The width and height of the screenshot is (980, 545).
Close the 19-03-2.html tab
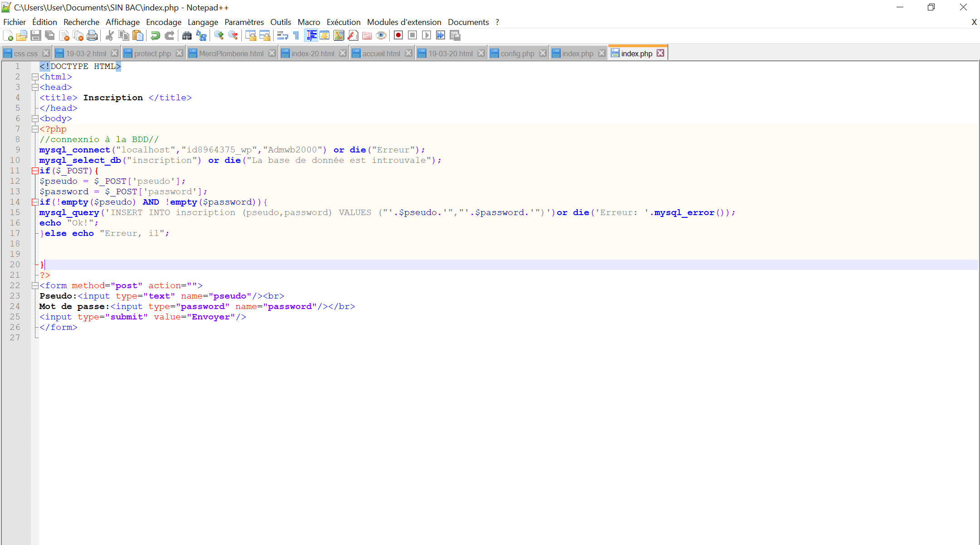pyautogui.click(x=114, y=53)
